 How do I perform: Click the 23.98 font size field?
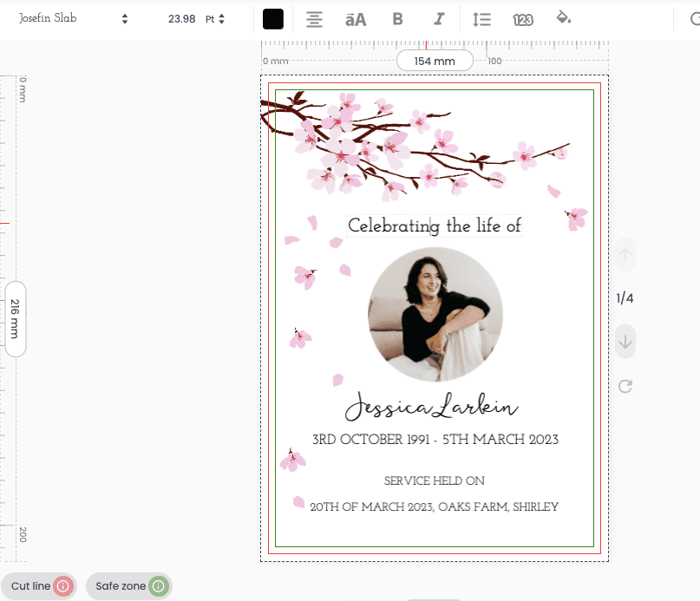pos(181,18)
